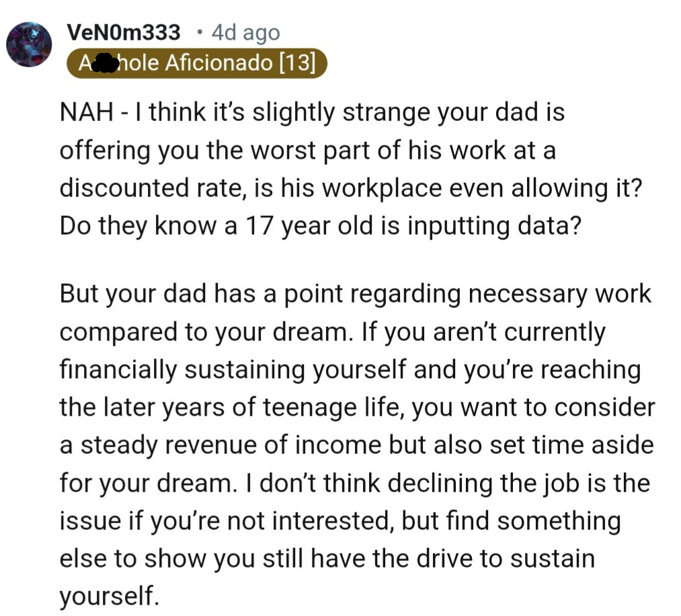Image resolution: width=681 pixels, height=616 pixels.
Task: Click the line "else to show you still have"
Action: click(x=327, y=558)
